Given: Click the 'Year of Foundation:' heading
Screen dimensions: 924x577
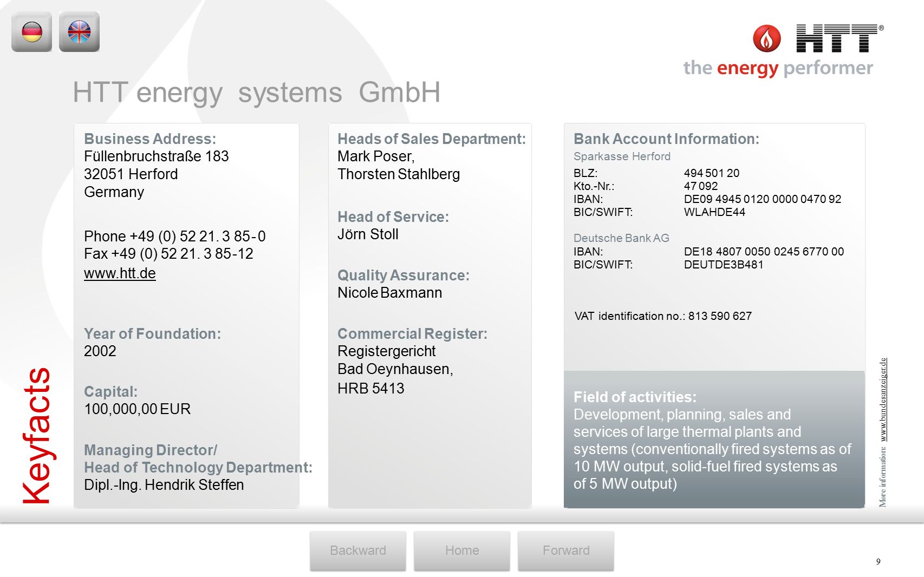Looking at the screenshot, I should coord(153,334).
